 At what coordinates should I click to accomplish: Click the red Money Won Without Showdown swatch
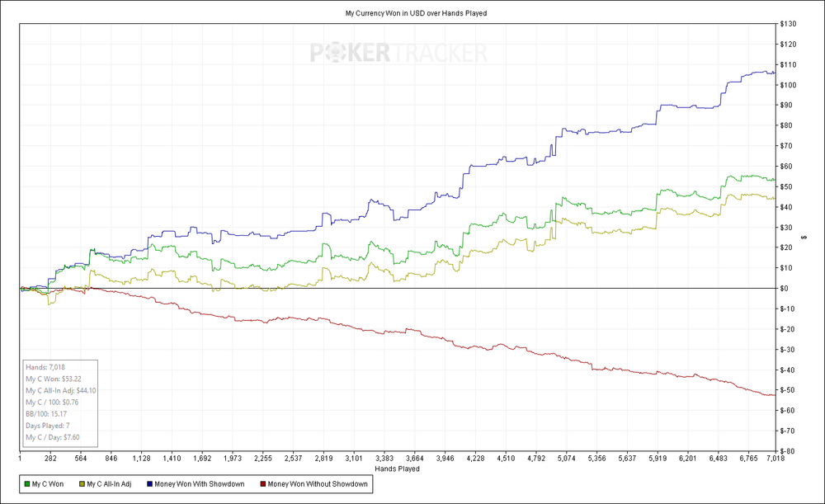(263, 484)
